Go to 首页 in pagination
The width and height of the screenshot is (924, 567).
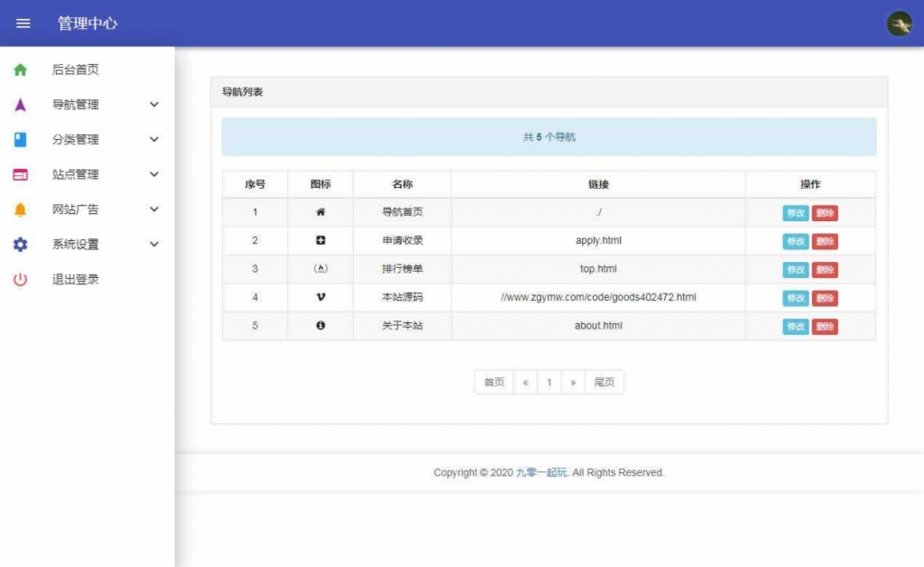coord(494,383)
